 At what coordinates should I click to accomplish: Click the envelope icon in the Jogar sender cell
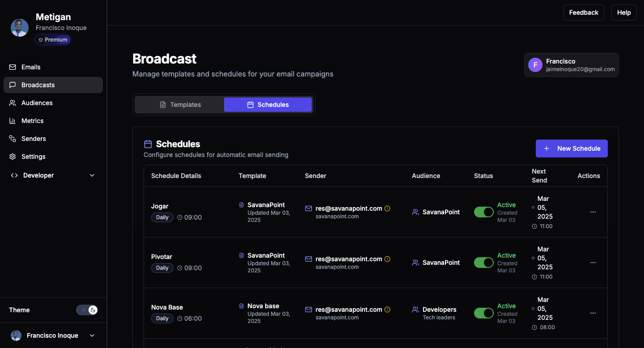coord(309,208)
